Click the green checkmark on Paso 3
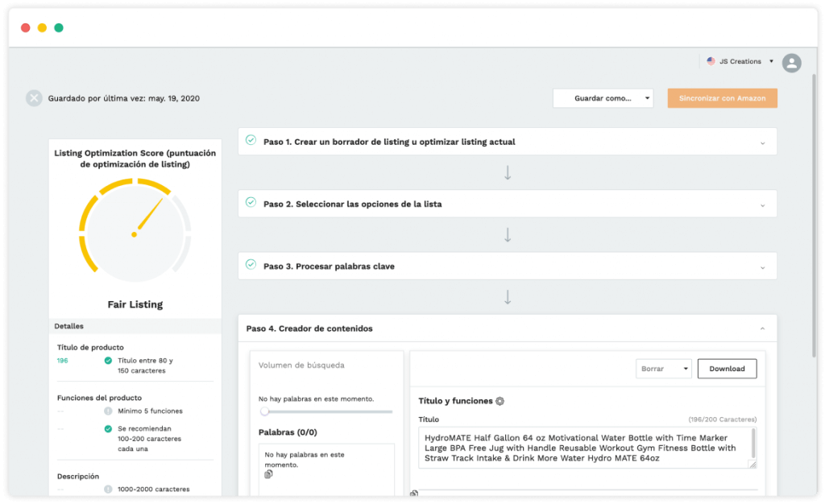The height and width of the screenshot is (504, 825). pos(251,264)
